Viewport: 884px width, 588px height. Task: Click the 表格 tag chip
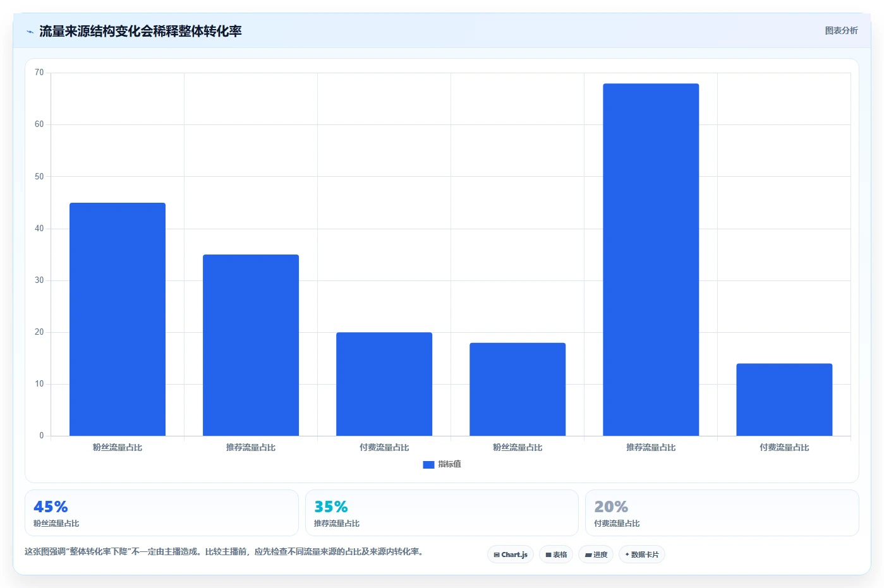[x=556, y=555]
